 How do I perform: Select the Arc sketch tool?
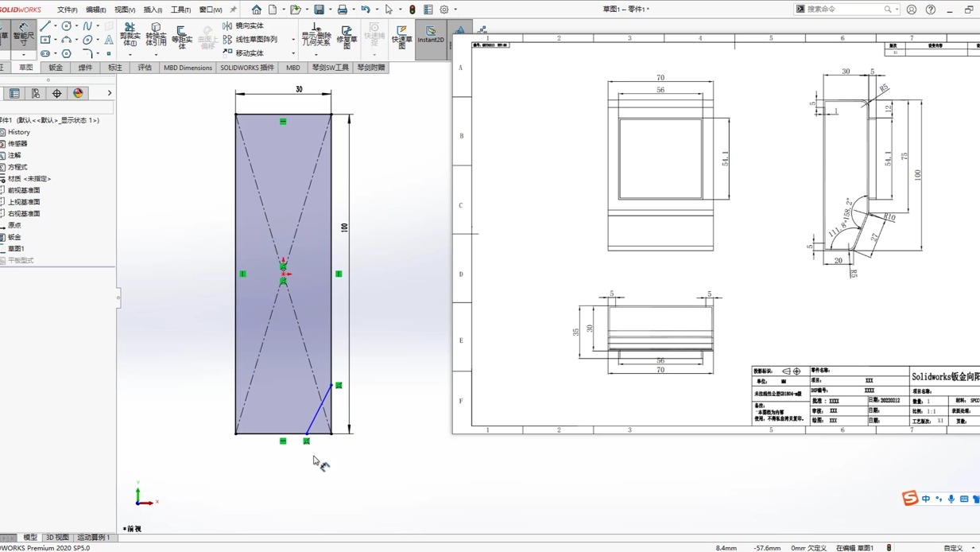[x=66, y=40]
